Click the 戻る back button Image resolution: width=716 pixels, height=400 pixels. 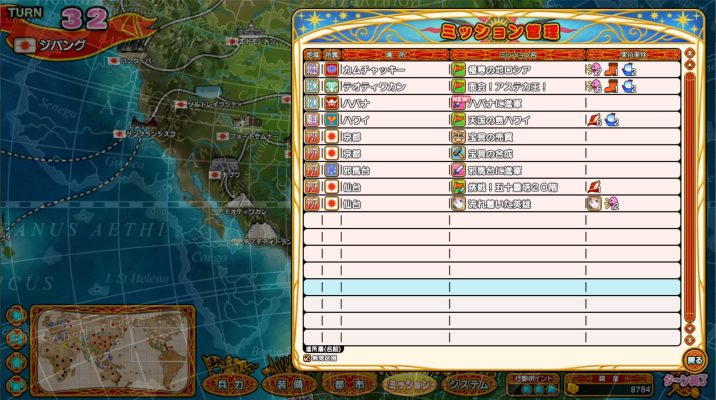695,360
